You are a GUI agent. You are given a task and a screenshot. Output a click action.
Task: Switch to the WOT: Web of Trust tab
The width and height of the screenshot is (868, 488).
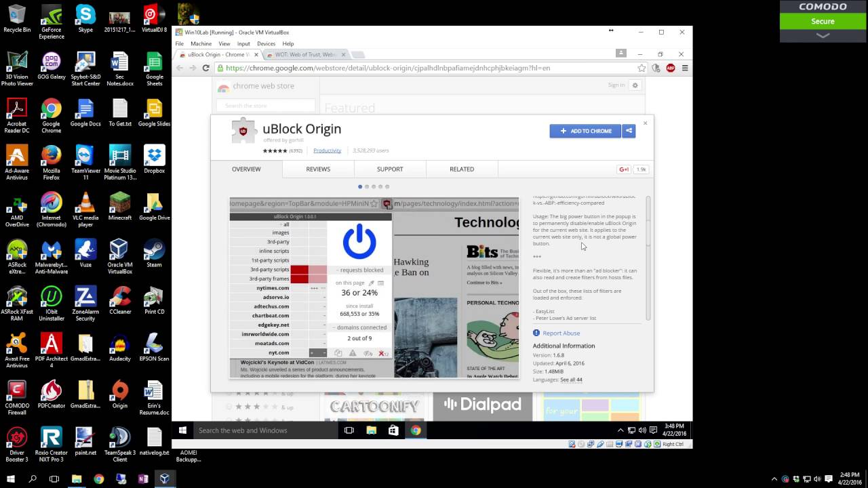pyautogui.click(x=305, y=54)
